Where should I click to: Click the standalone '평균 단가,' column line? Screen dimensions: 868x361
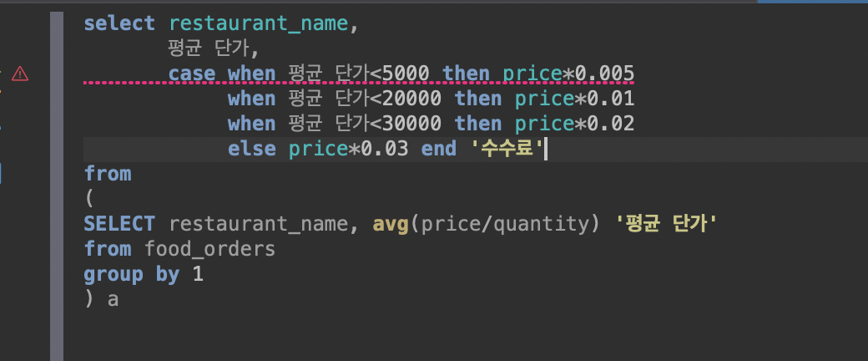pyautogui.click(x=214, y=48)
